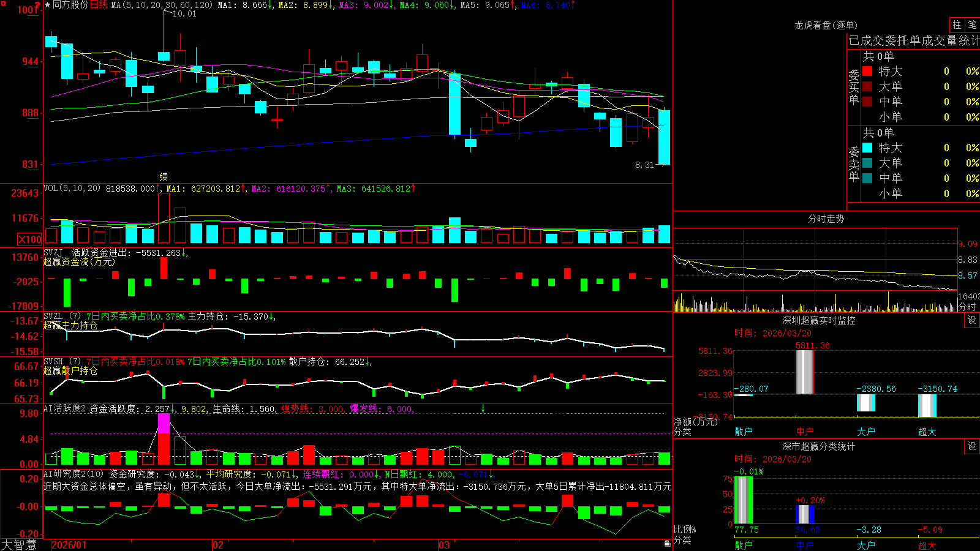980x551 pixels.
Task: Click the ×100 volume scale box
Action: click(29, 239)
